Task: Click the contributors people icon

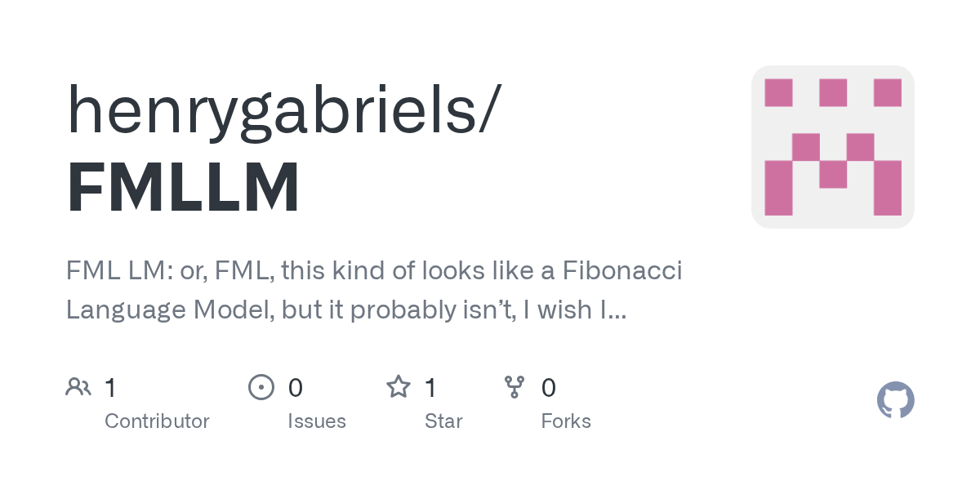Action: click(78, 387)
